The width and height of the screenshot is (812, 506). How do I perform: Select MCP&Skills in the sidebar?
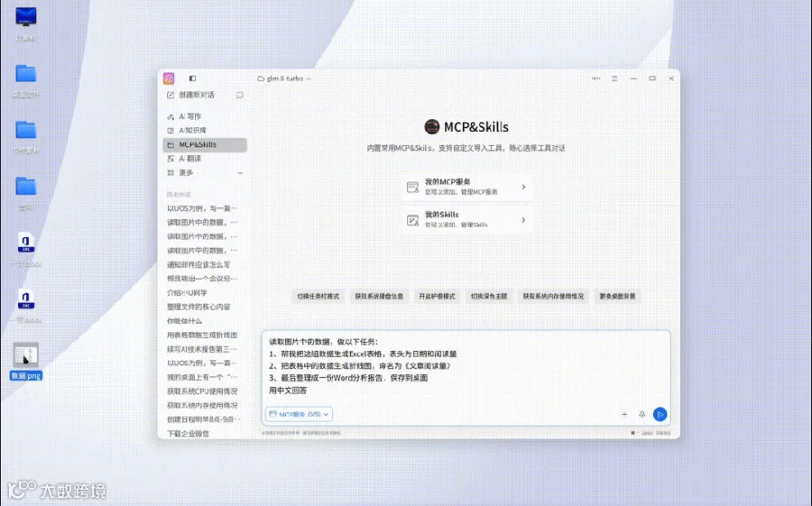click(205, 144)
